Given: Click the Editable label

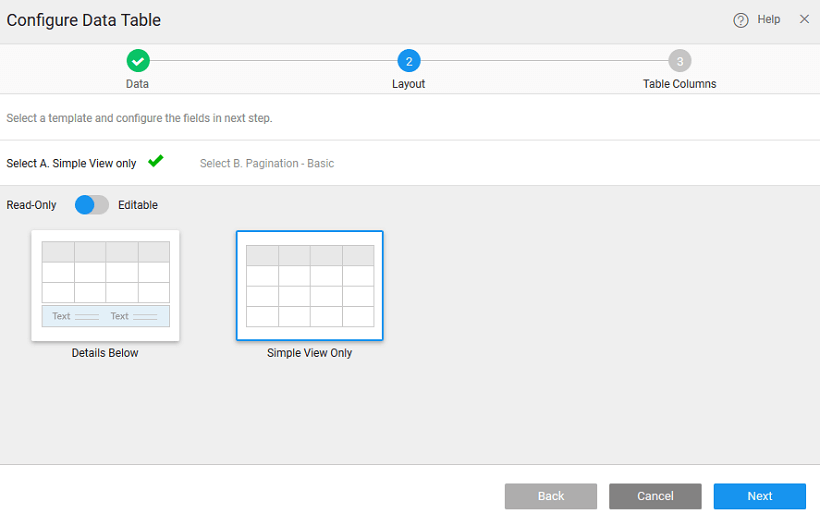Looking at the screenshot, I should coord(138,205).
